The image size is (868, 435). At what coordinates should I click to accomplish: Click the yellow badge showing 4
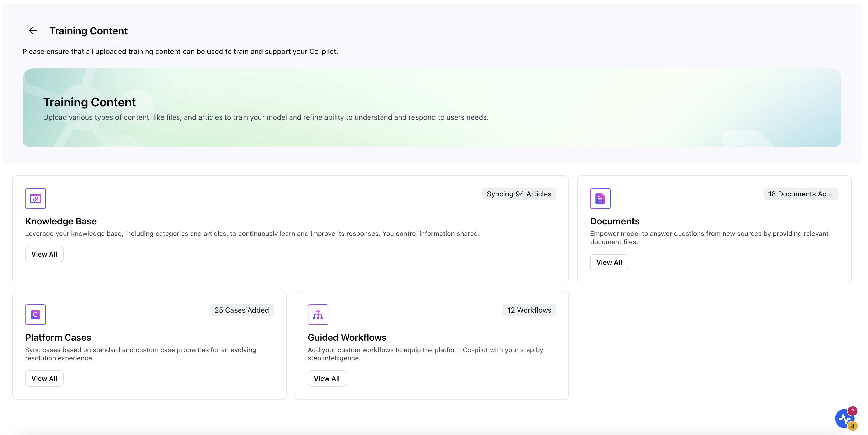pos(853,426)
